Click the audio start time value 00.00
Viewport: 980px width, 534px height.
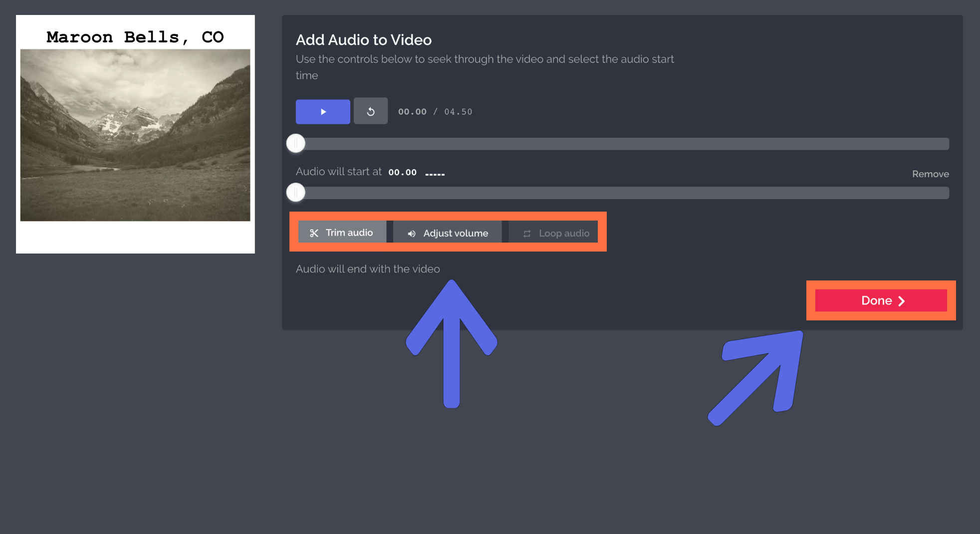click(402, 172)
